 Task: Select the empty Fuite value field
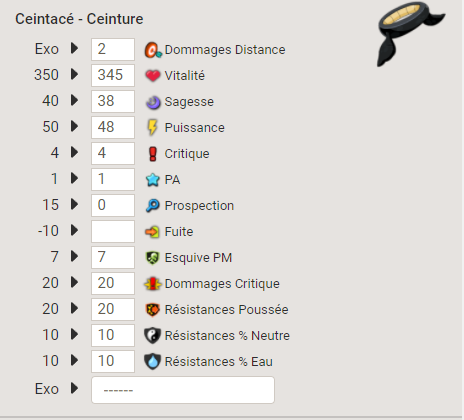click(113, 231)
